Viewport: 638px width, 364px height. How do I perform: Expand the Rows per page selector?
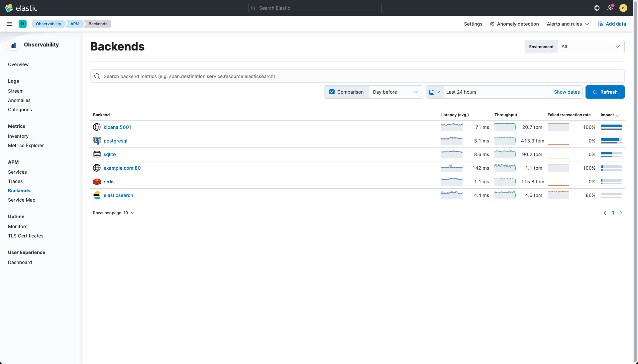114,213
